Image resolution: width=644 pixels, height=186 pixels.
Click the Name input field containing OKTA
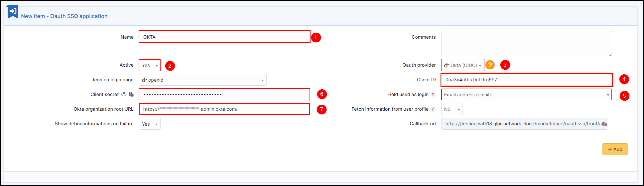coord(224,37)
